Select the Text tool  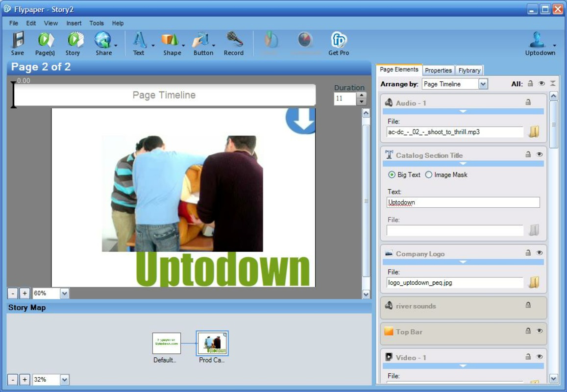[139, 40]
